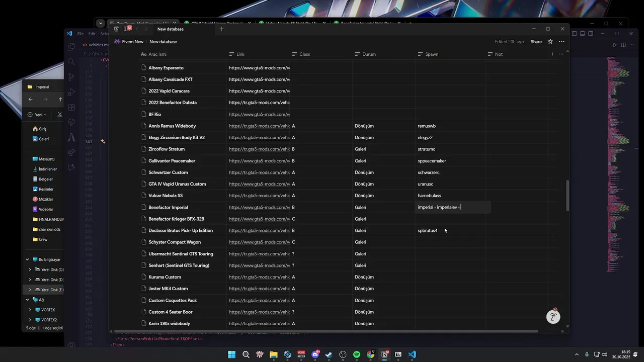Open the page's three-dot options menu

coord(561,42)
